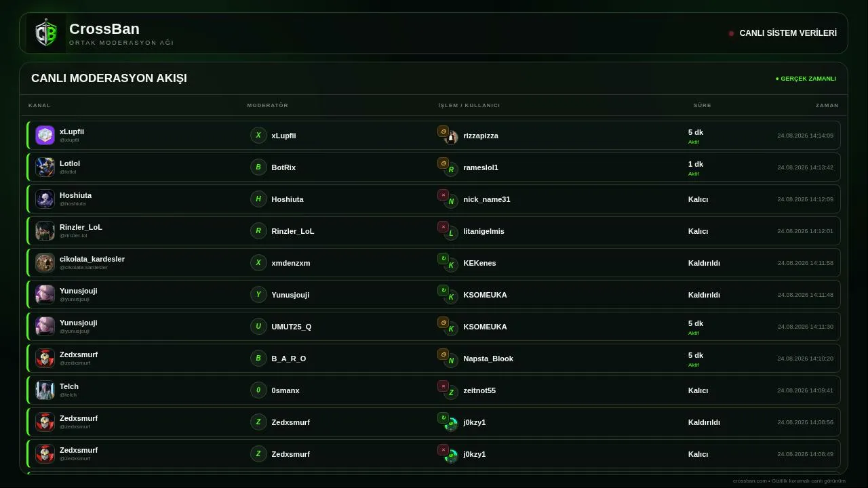Sort by ZAMAN column header
This screenshot has width=868, height=488.
click(827, 105)
